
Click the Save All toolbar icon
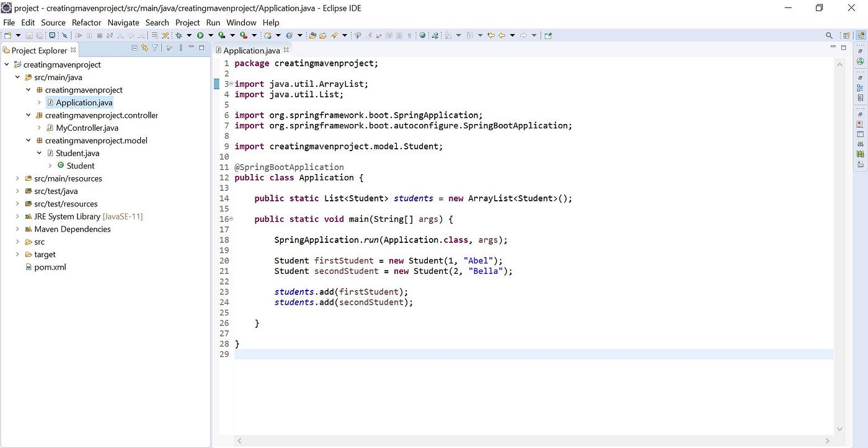click(x=39, y=35)
